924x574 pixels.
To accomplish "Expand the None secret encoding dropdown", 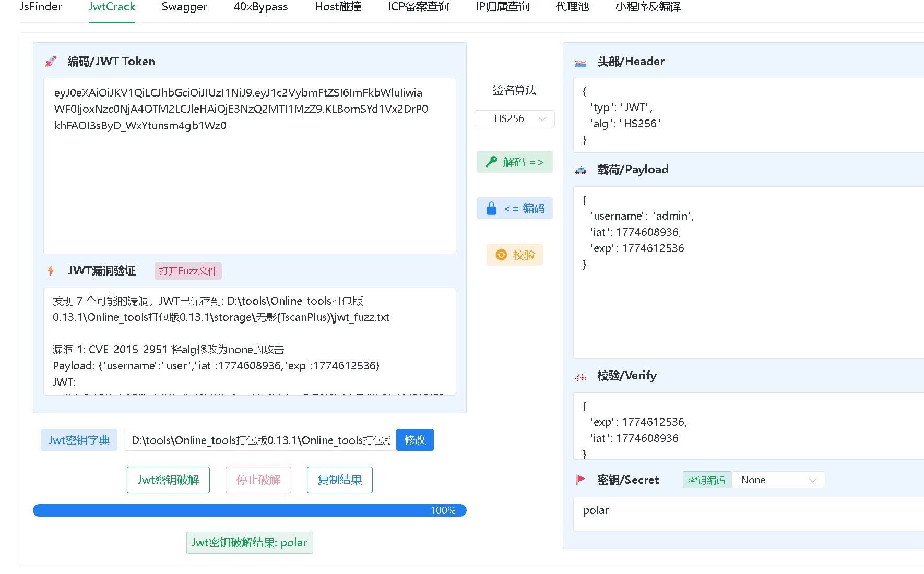I will [778, 480].
